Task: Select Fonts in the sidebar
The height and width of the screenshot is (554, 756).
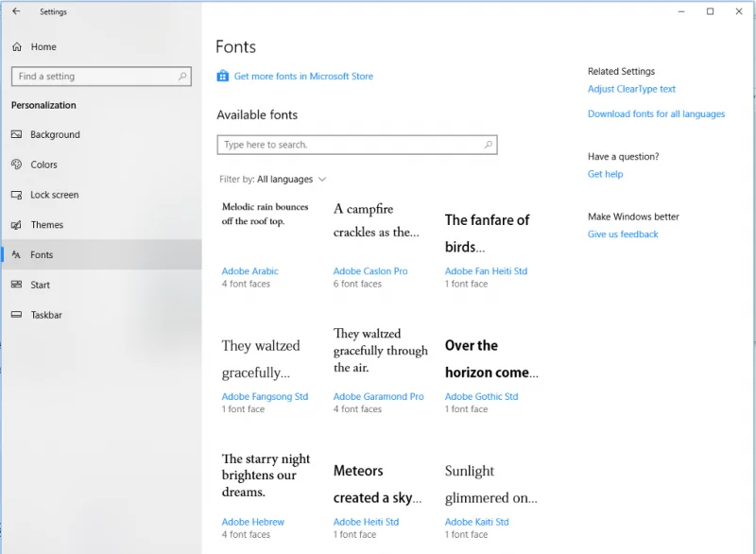Action: point(102,254)
